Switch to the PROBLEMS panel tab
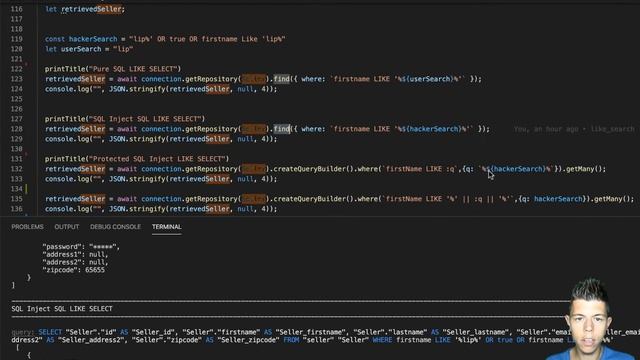 click(27, 227)
